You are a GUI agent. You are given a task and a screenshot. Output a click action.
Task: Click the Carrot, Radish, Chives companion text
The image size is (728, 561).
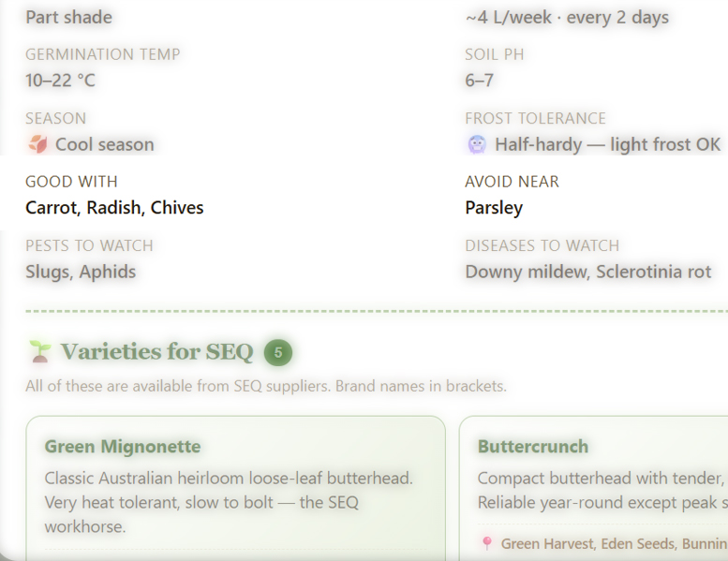(114, 208)
